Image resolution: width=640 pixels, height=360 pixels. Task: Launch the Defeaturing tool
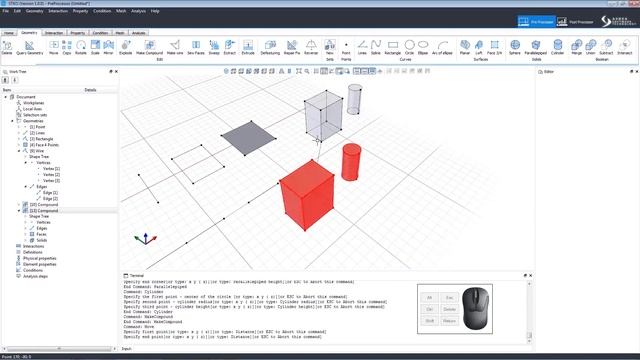coord(270,47)
